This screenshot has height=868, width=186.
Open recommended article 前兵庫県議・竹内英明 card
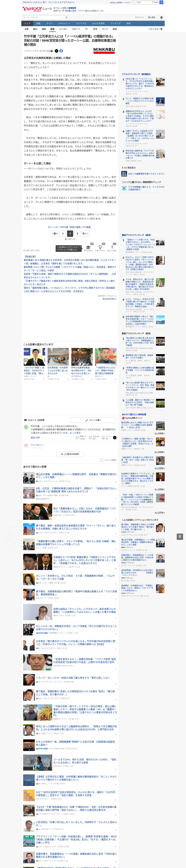tap(58, 364)
